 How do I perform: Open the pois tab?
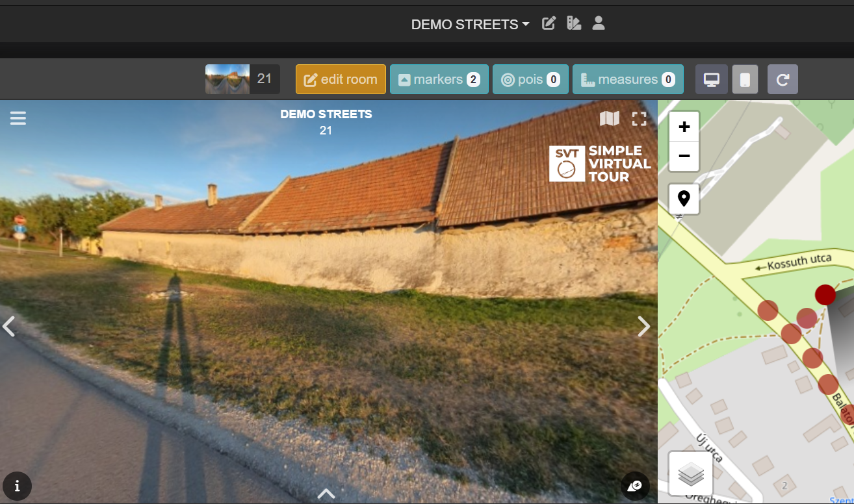(x=530, y=79)
